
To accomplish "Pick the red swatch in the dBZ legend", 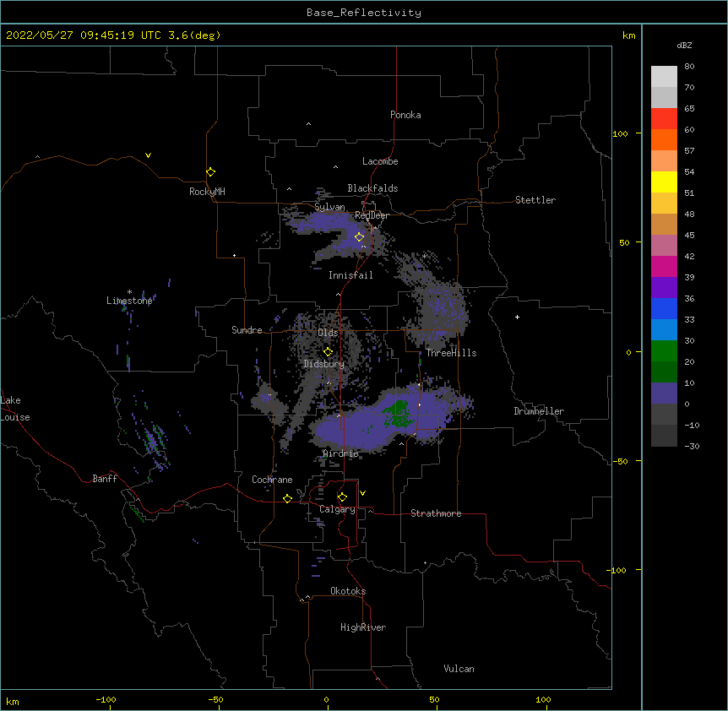I will (664, 119).
